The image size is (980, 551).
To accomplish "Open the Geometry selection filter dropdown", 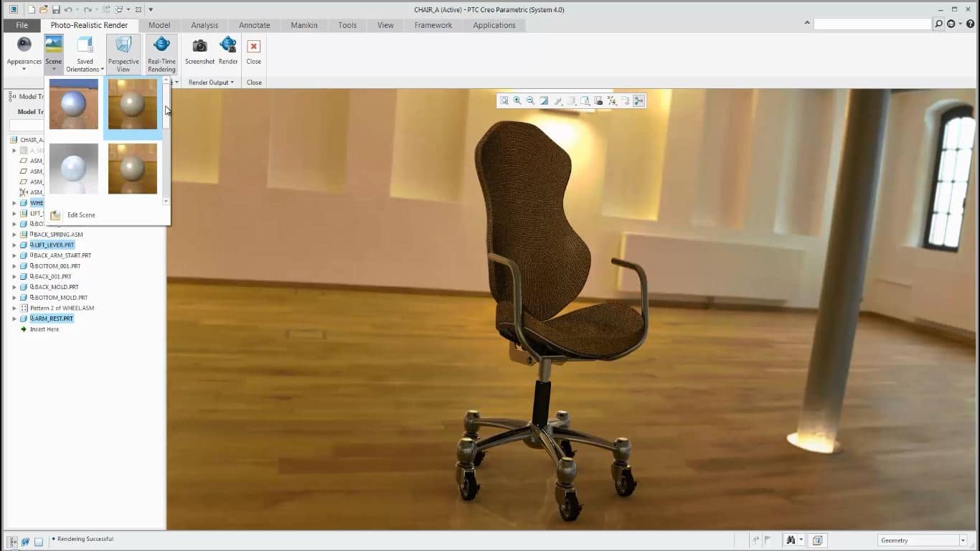I will click(x=963, y=540).
